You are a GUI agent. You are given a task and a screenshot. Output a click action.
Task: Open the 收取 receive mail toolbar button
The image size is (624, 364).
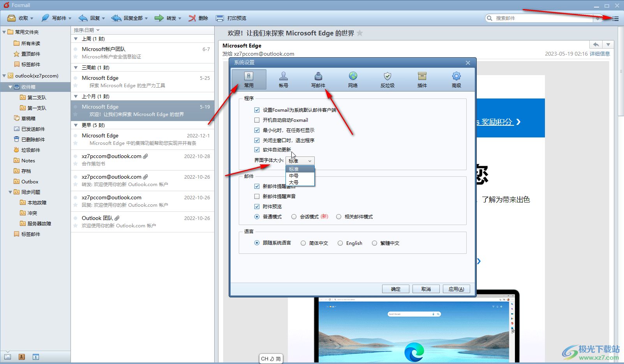[x=20, y=18]
